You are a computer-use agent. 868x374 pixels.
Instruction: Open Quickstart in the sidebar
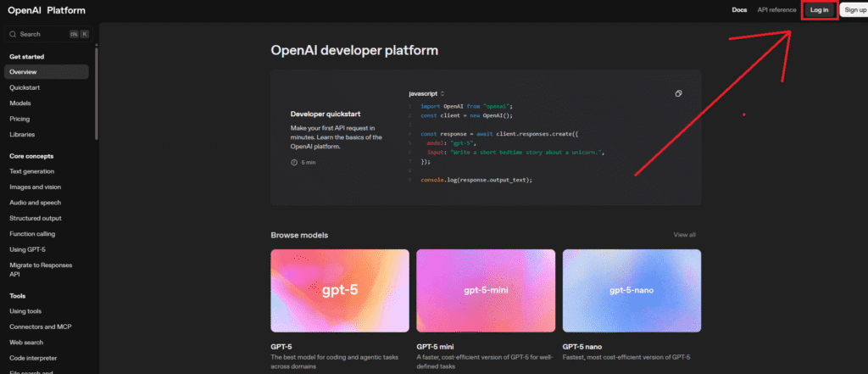25,87
